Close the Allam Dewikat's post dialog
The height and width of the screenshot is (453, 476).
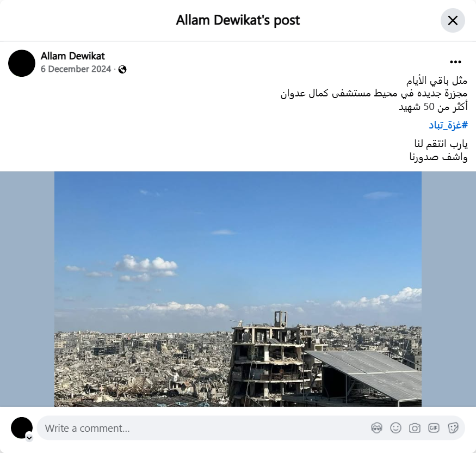point(453,20)
